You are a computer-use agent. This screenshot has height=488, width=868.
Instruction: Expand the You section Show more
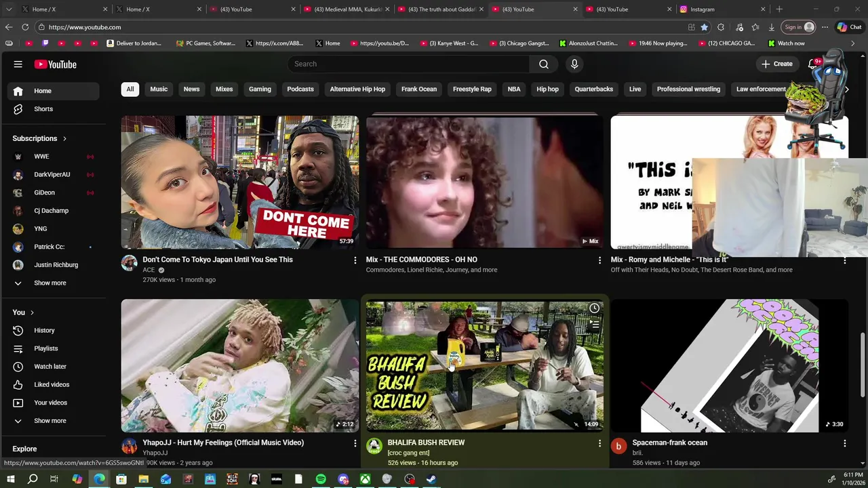52,421
